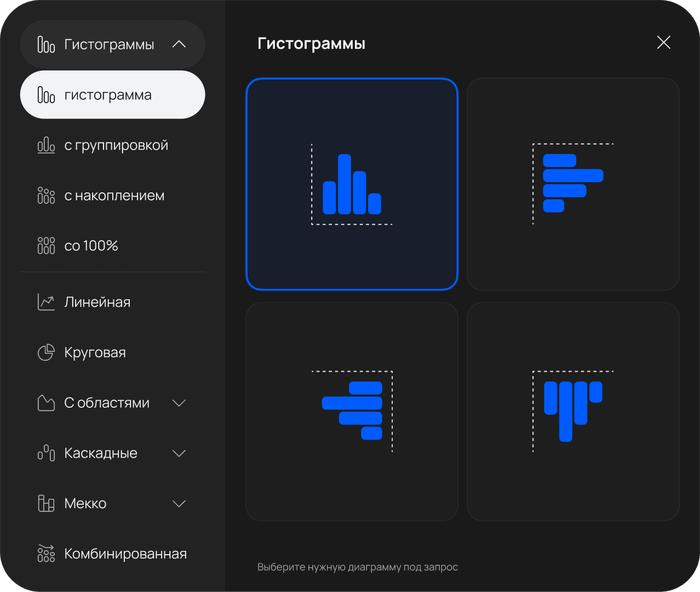The image size is (700, 592).
Task: Click the со 100% chart icon
Action: (46, 246)
